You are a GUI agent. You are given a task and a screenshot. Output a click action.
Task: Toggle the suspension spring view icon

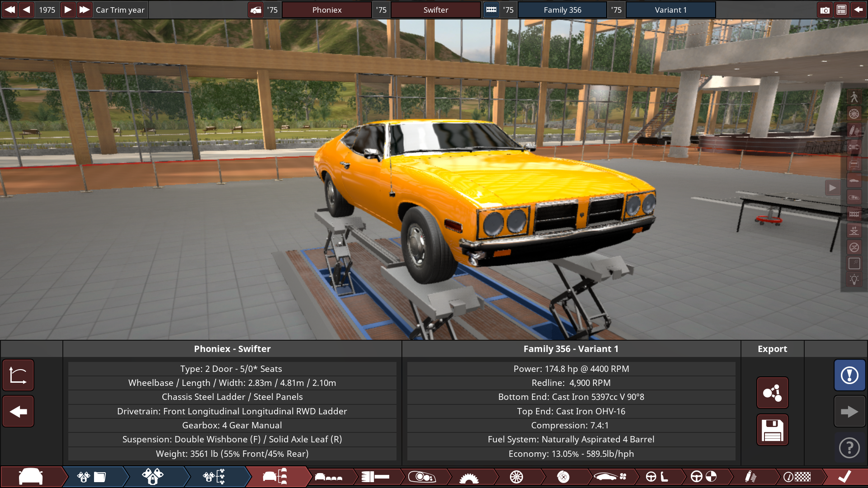pyautogui.click(x=854, y=130)
